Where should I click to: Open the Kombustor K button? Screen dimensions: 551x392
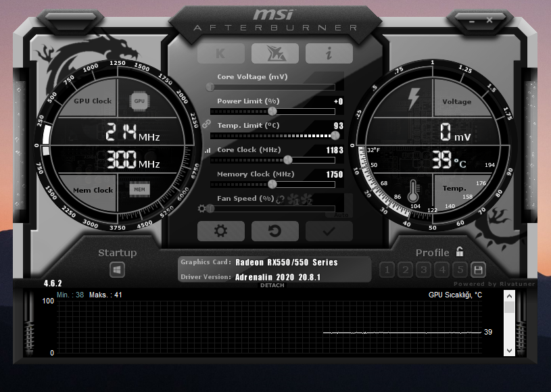(220, 53)
